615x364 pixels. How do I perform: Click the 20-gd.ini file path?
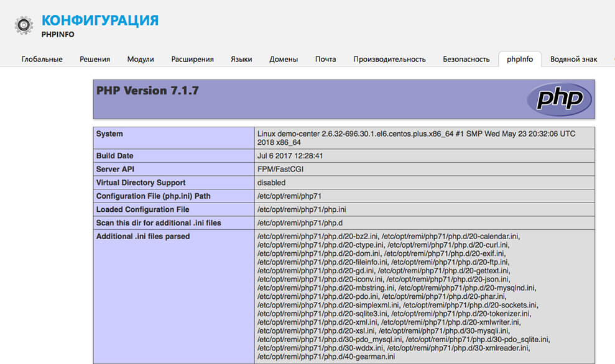click(316, 271)
